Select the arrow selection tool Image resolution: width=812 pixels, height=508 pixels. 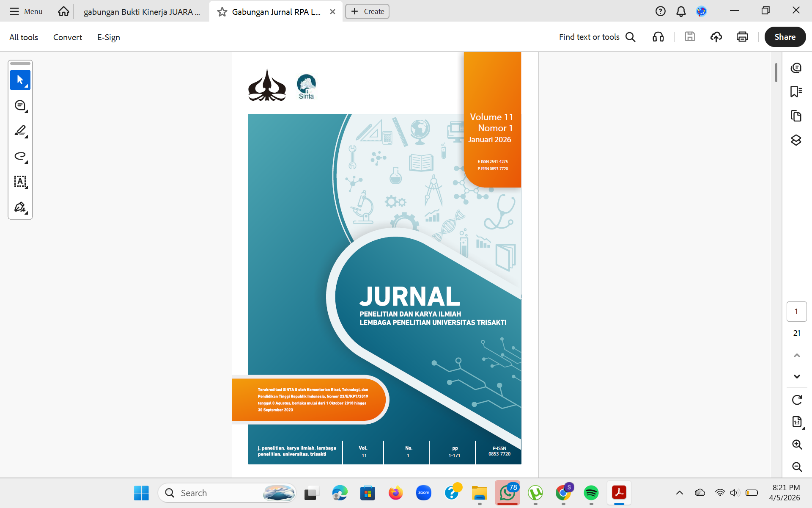coord(20,80)
